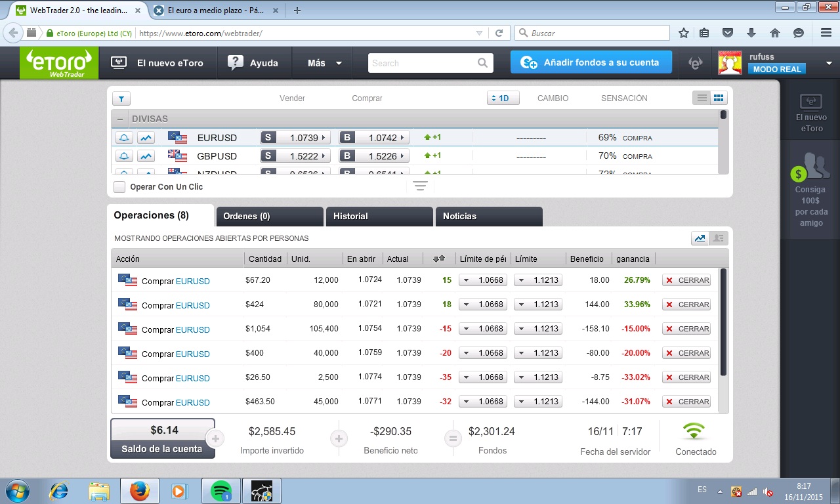Click the Saldo de la cuenta button
The image size is (840, 504).
coord(163,438)
